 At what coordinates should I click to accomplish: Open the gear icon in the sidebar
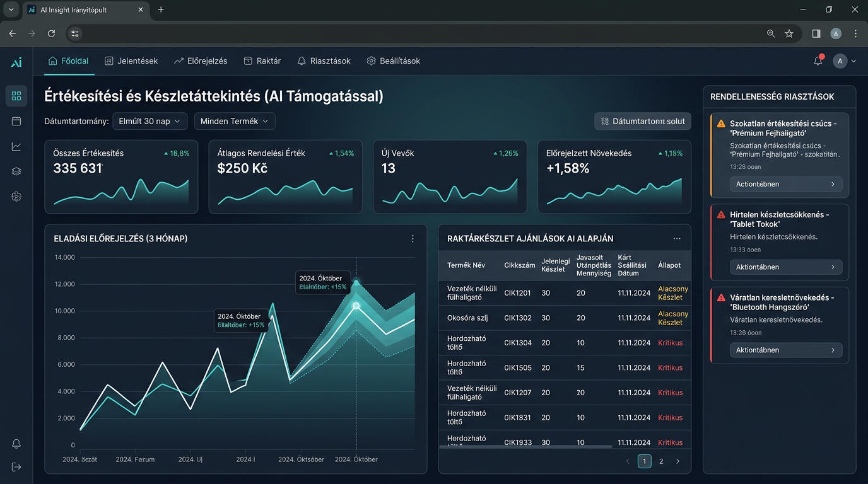click(x=16, y=197)
